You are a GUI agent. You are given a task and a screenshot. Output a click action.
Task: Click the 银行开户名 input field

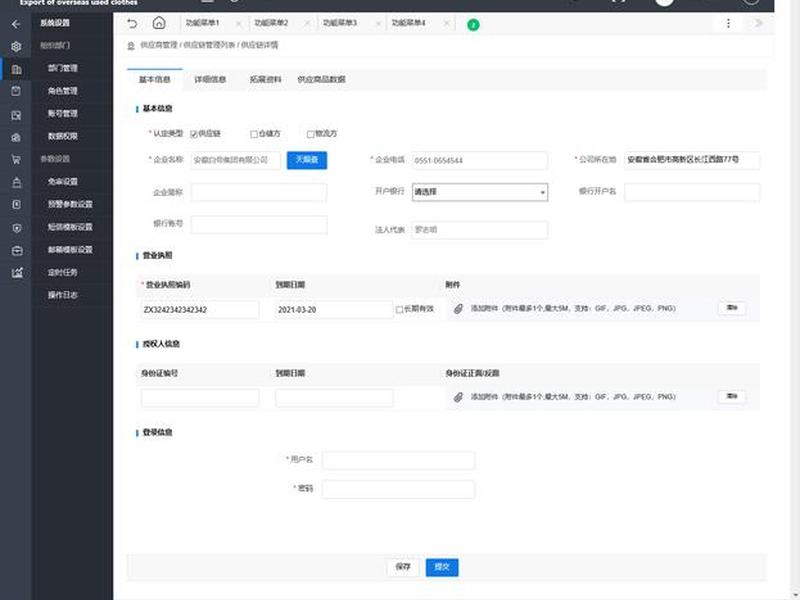pyautogui.click(x=692, y=192)
